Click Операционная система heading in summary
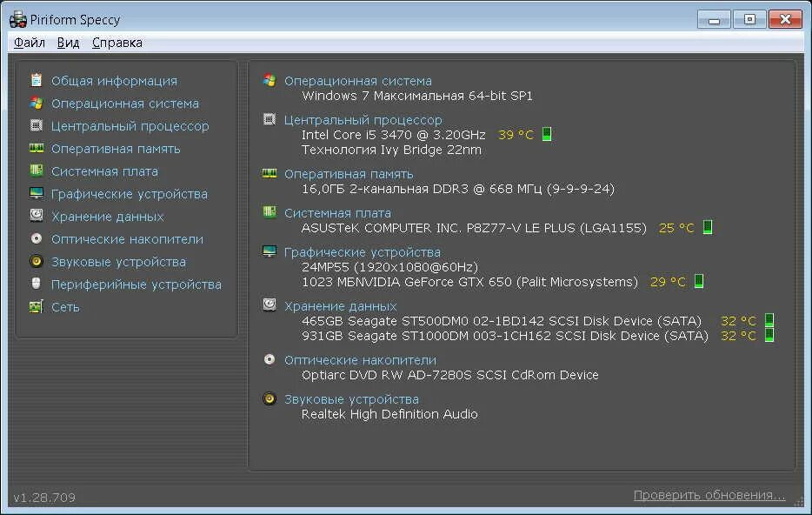Viewport: 812px width, 515px height. point(358,81)
